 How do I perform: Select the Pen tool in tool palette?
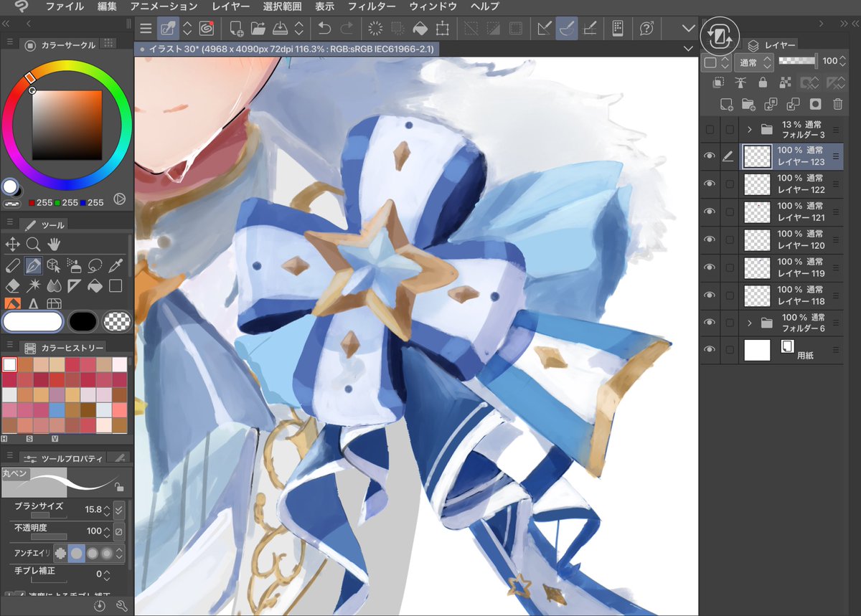(33, 265)
